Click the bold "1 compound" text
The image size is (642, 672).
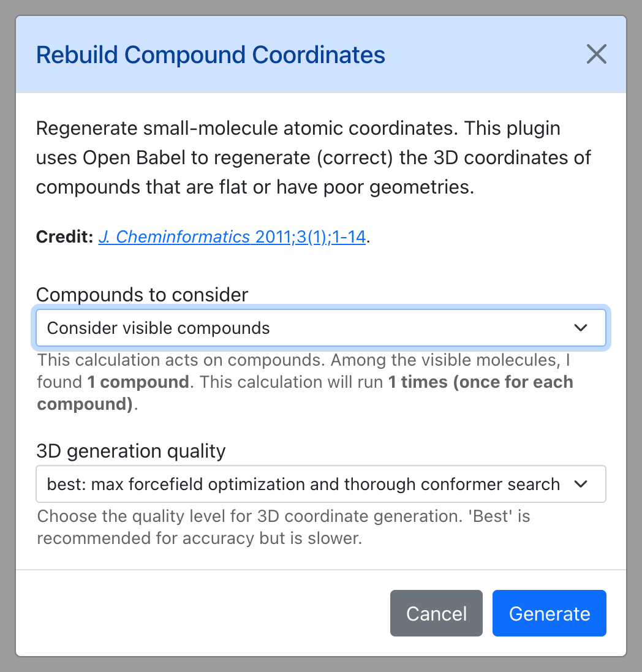tap(138, 382)
